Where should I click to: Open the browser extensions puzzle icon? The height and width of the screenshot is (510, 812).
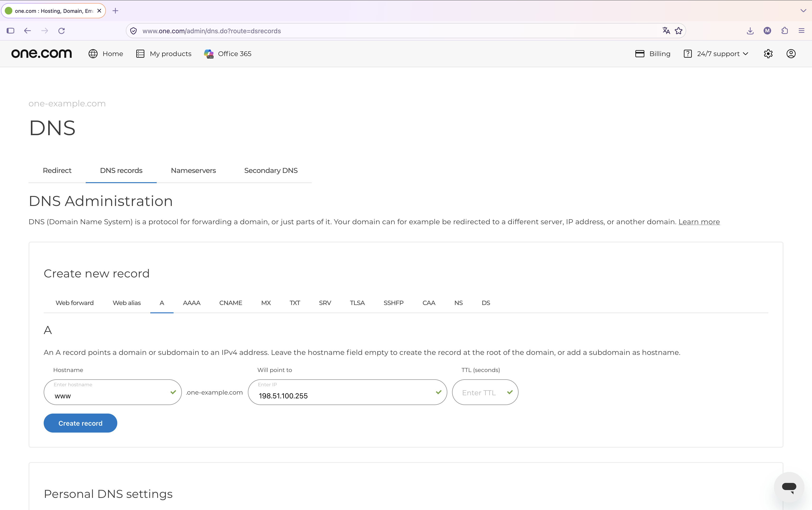tap(785, 31)
